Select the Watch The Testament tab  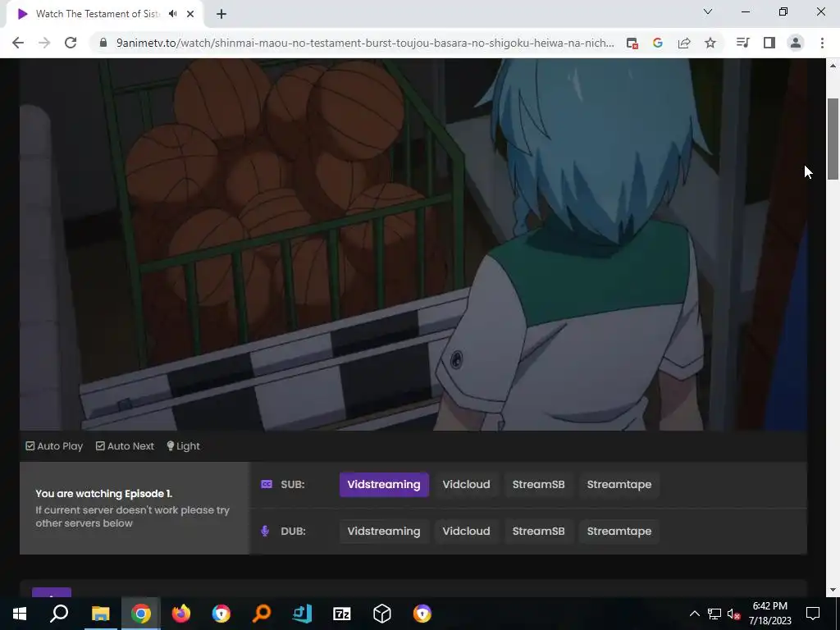104,14
